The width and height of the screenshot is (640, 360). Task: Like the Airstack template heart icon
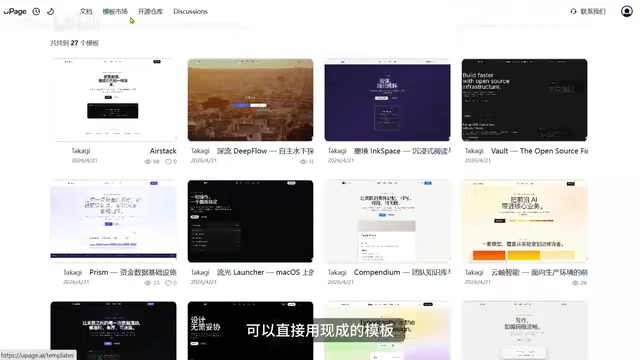(x=168, y=162)
